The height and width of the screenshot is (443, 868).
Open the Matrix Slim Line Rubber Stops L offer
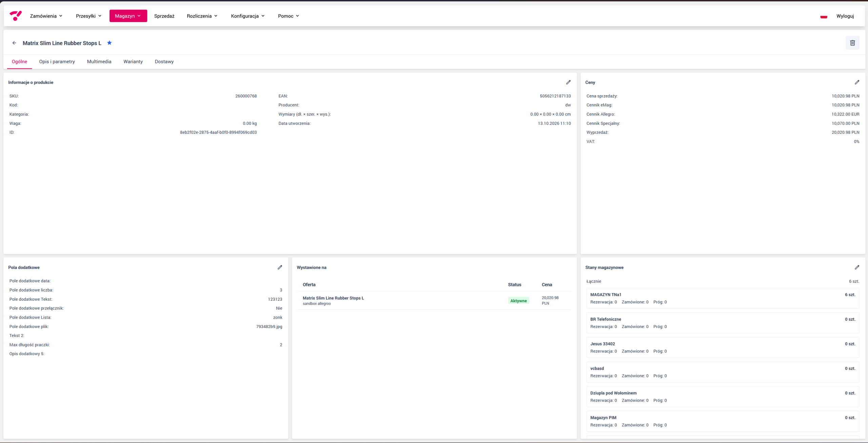point(333,298)
